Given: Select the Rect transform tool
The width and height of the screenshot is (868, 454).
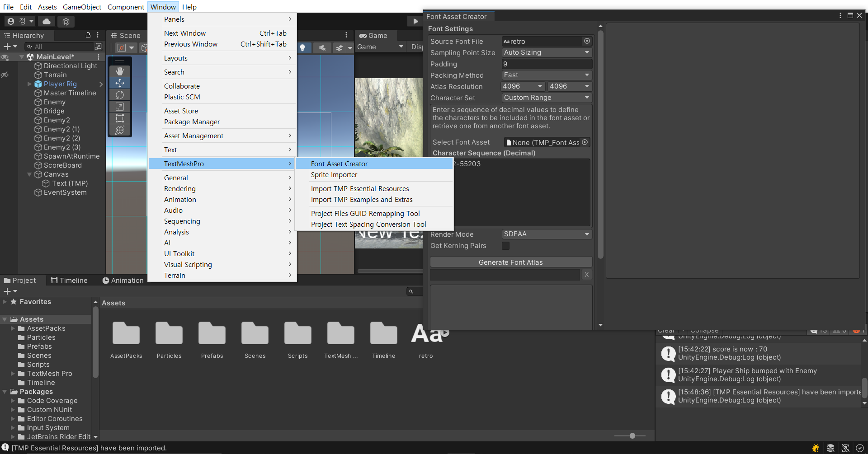Looking at the screenshot, I should coord(120,118).
